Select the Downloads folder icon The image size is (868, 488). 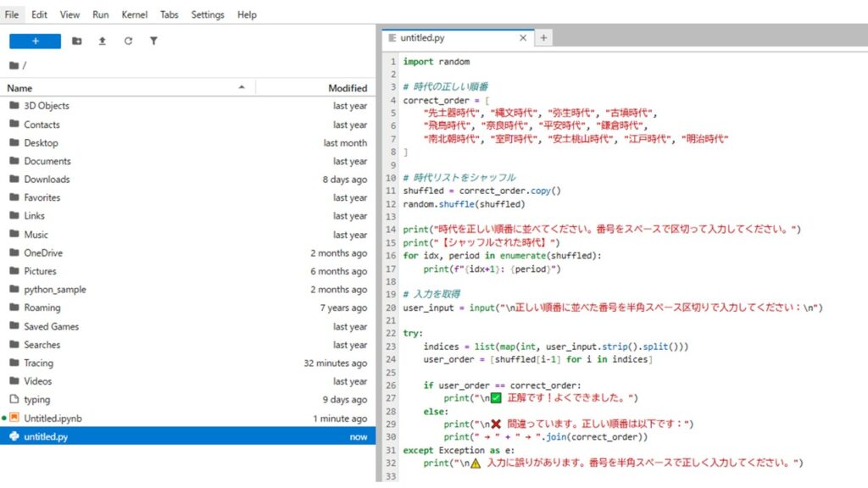tap(14, 179)
